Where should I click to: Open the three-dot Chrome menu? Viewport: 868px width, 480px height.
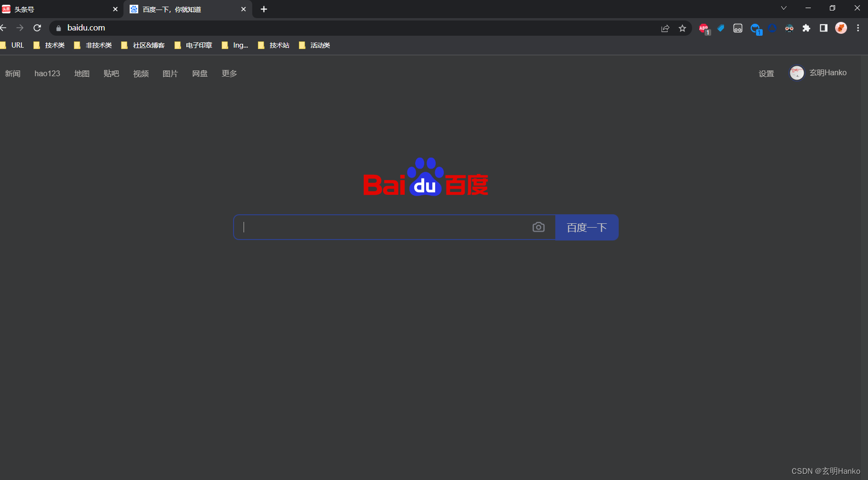858,28
